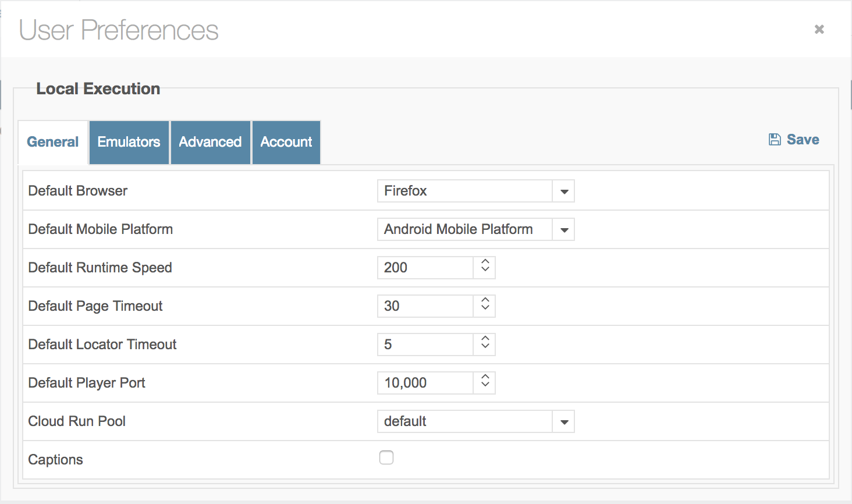Decrease Default Runtime Speed with down arrow
Viewport: 852px width, 504px height.
[485, 271]
